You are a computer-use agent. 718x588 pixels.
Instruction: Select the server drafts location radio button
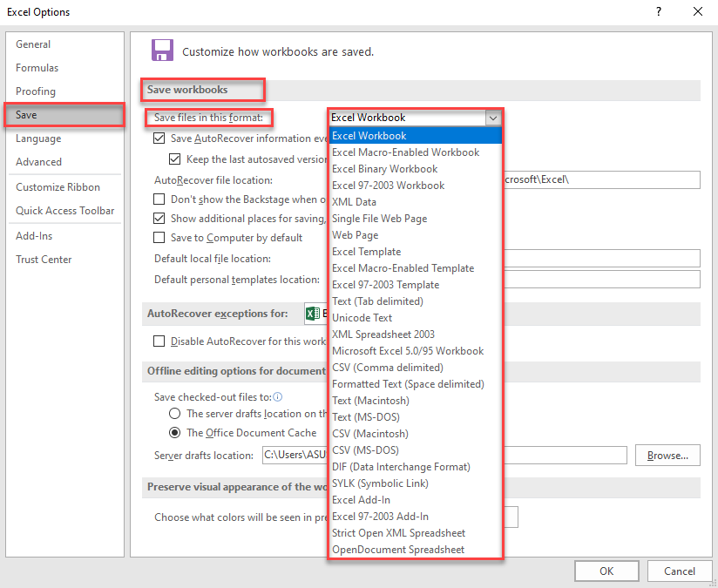[x=174, y=414]
